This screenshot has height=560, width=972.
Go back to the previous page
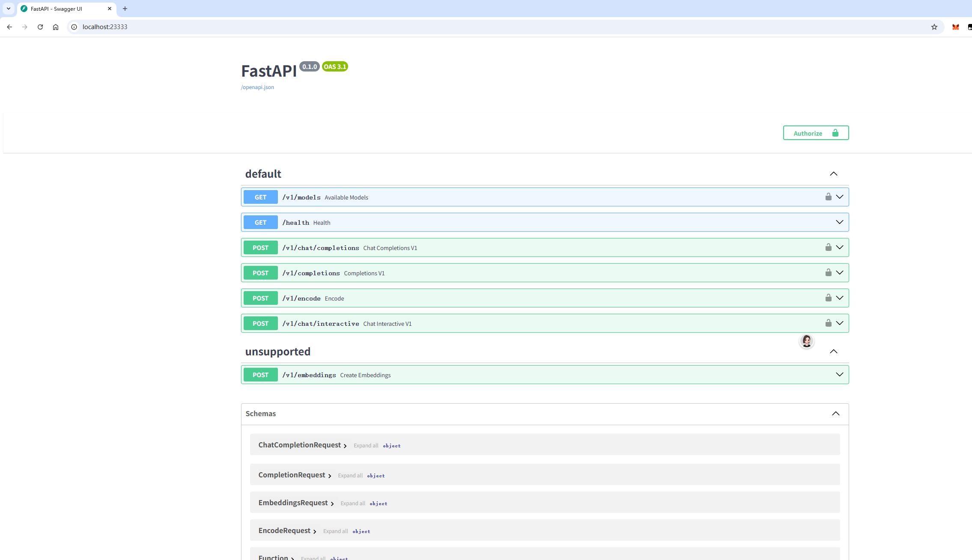pyautogui.click(x=9, y=27)
